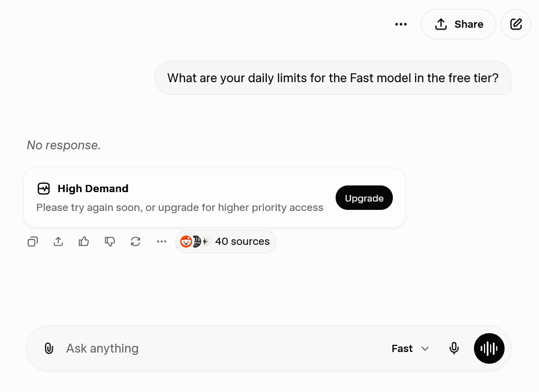Open the top more options menu
The image size is (539, 392).
pos(401,24)
